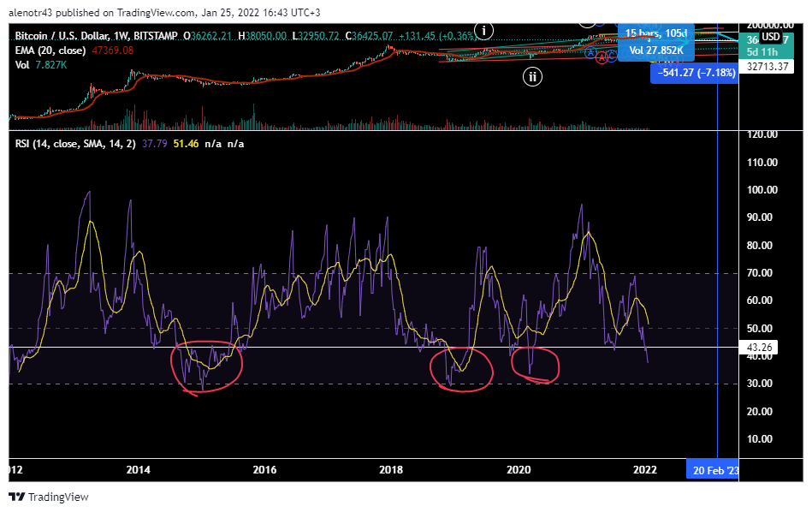
Task: Select the -541.27 (-7.18%) price range label
Action: pos(696,73)
